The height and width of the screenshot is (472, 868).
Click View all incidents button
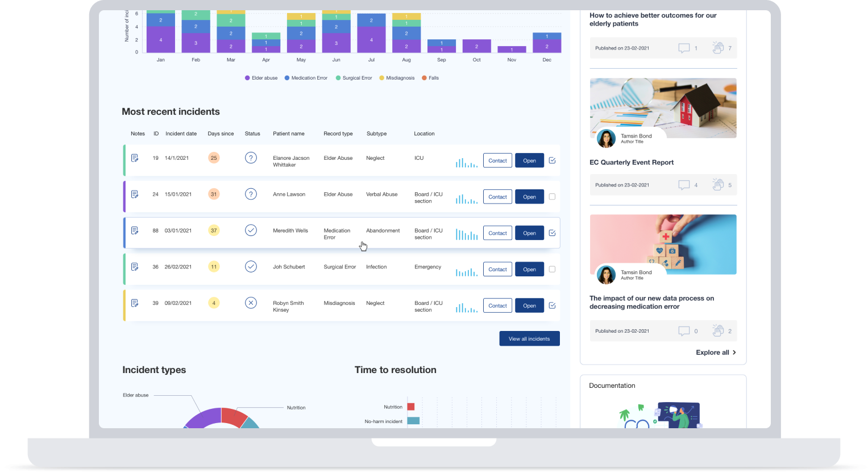[x=529, y=338]
